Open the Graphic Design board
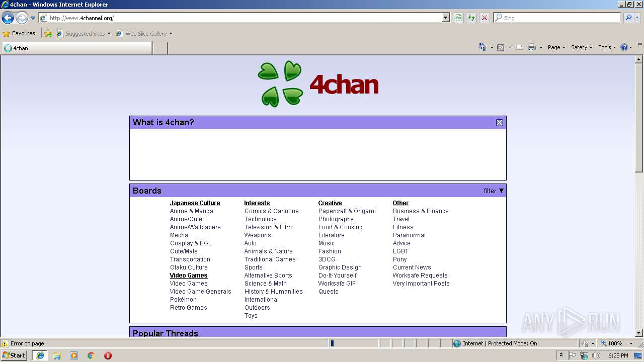The height and width of the screenshot is (362, 644). tap(340, 267)
